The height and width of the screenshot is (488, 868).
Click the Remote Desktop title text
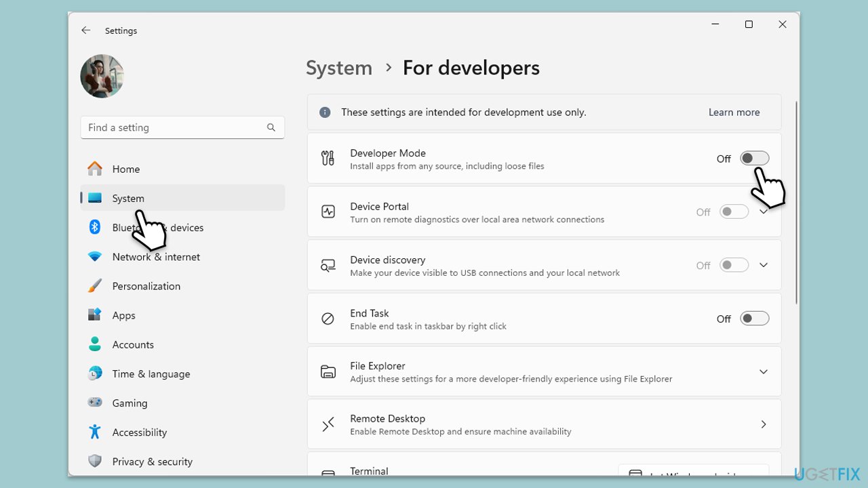point(388,418)
